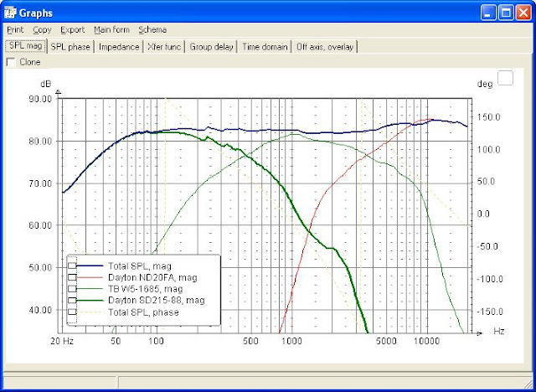
Task: Open the Off axis, overlay tab
Action: (327, 47)
